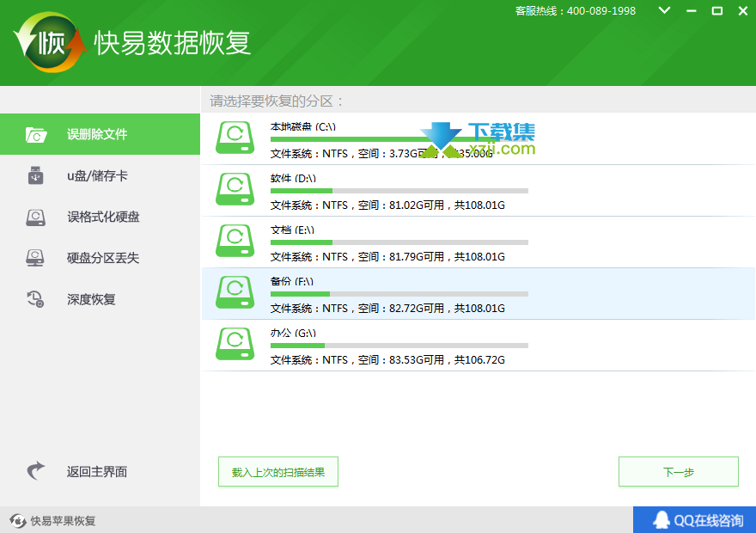This screenshot has width=756, height=533.
Task: Select 深度恢复 deep recovery mode
Action: (x=100, y=299)
